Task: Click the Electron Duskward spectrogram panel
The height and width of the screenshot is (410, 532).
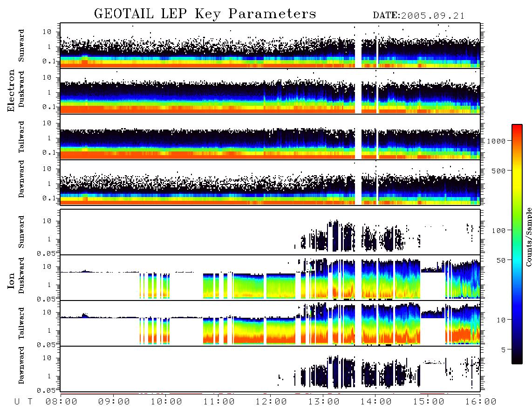Action: [x=270, y=91]
